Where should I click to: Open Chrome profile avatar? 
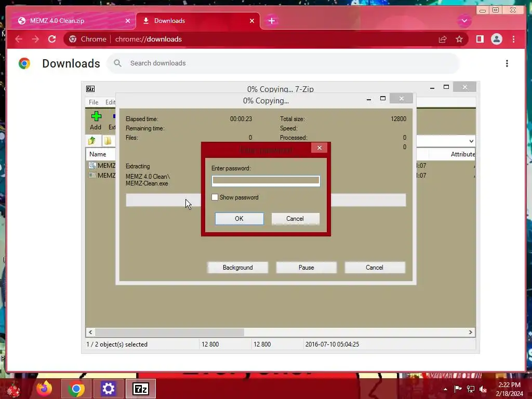[x=496, y=39]
